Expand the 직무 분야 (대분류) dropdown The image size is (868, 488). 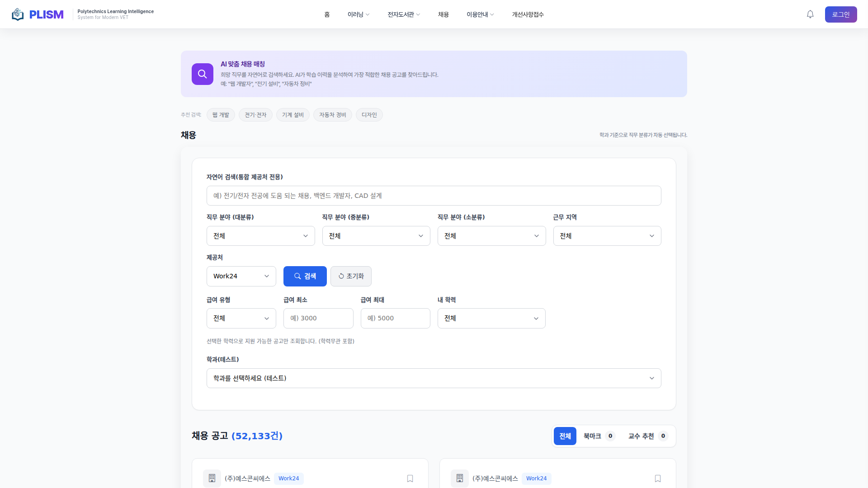coord(260,236)
